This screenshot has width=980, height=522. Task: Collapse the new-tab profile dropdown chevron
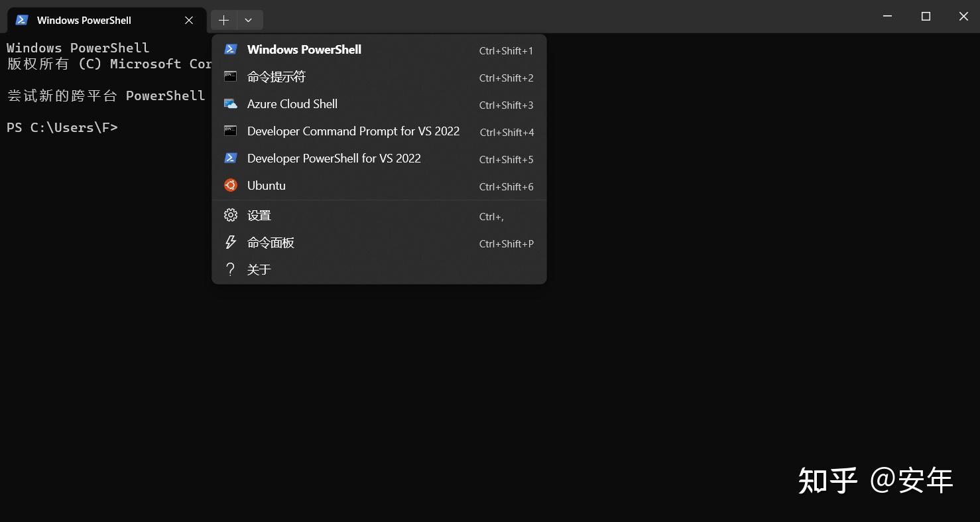point(249,21)
